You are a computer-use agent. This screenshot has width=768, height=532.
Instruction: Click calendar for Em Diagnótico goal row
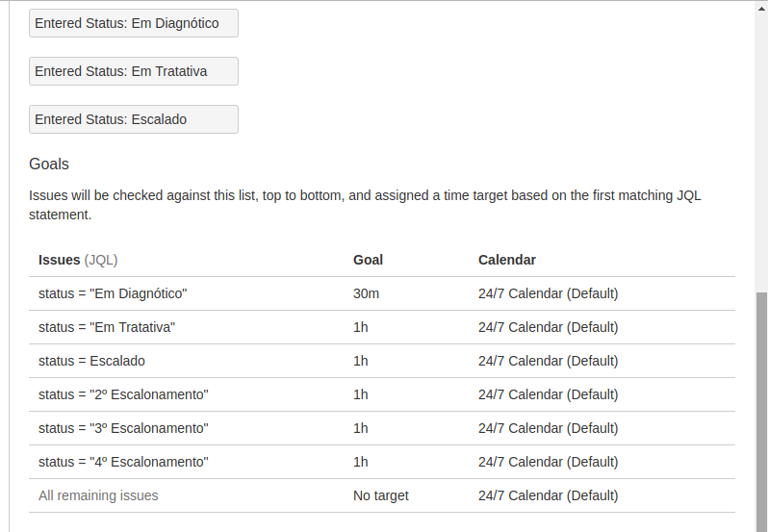[548, 293]
